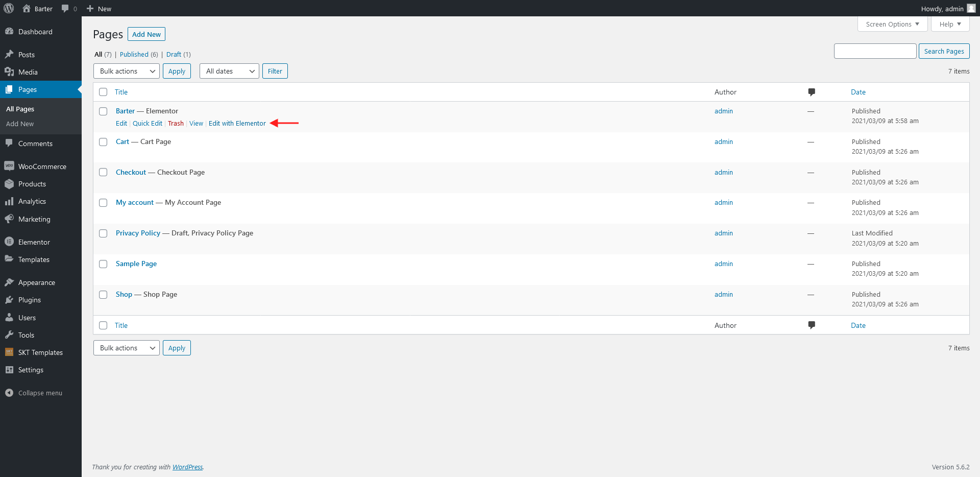This screenshot has width=980, height=477.
Task: Check the My account page checkbox
Action: [103, 203]
